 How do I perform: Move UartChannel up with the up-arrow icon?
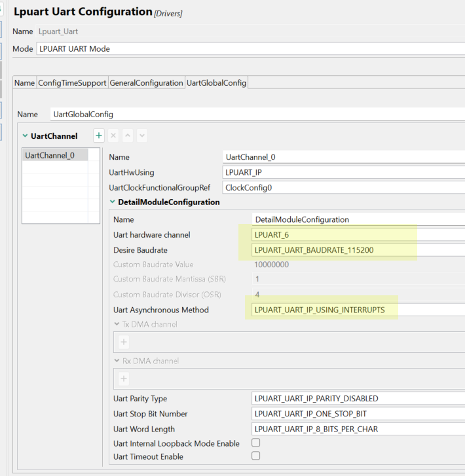(x=128, y=136)
